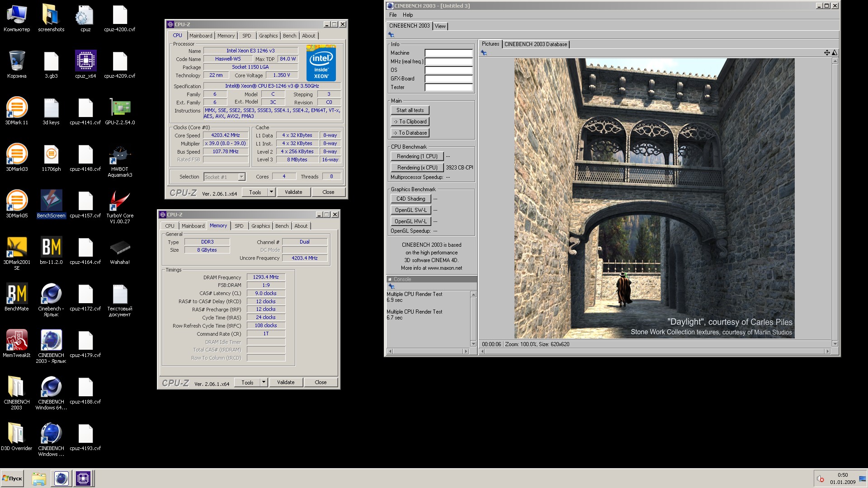Screen dimensions: 868x488
Task: Click the Пуск start button
Action: (x=12, y=479)
